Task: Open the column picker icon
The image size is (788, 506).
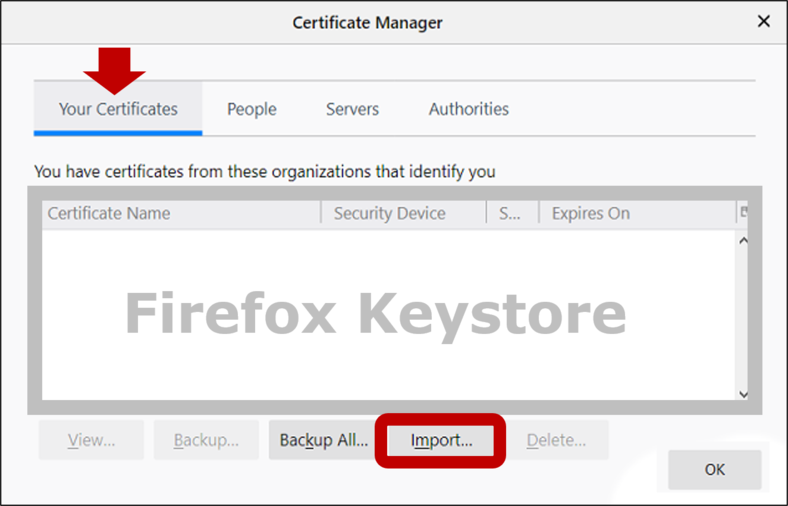Action: 743,213
